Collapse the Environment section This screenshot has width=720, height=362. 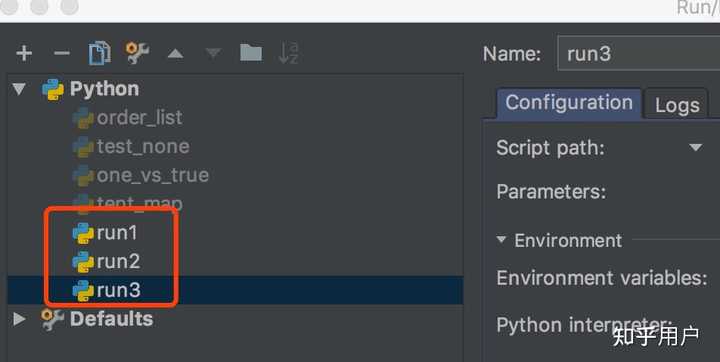(501, 239)
